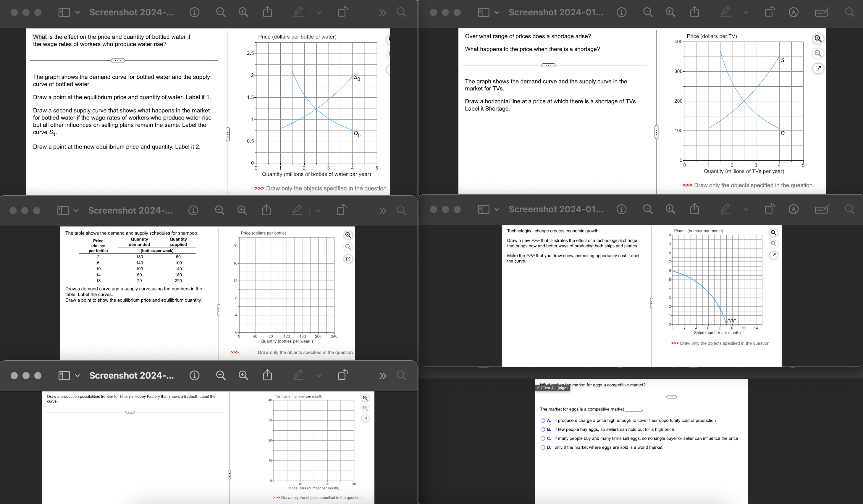This screenshot has width=863, height=504.
Task: Click the panel divider handle beside the shampoo graph
Action: tap(219, 310)
